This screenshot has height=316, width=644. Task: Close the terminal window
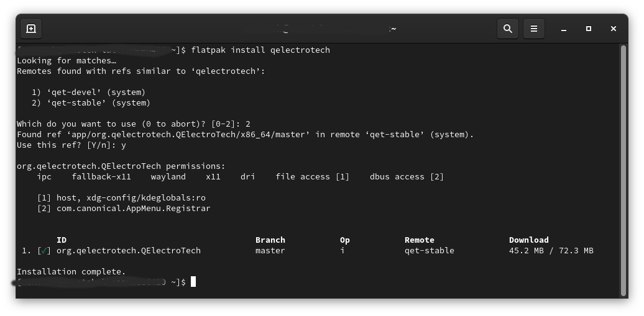(x=614, y=29)
